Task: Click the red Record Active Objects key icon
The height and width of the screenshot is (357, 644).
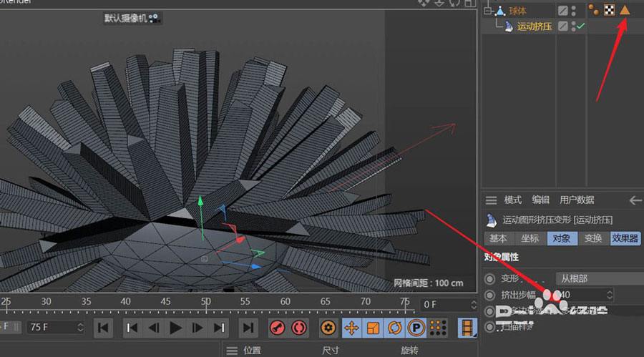Action: (x=278, y=328)
